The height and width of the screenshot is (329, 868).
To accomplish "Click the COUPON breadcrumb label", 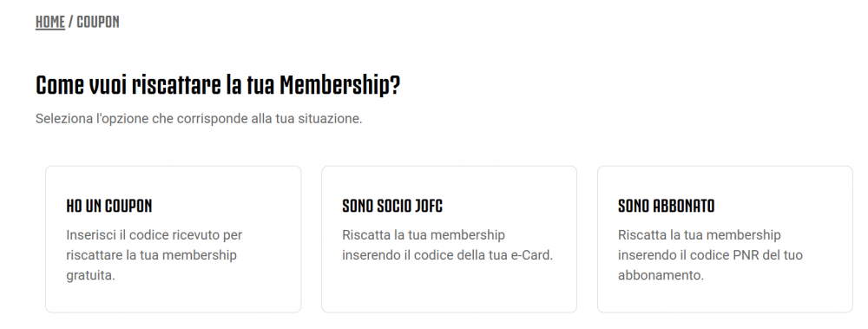I will 98,23.
